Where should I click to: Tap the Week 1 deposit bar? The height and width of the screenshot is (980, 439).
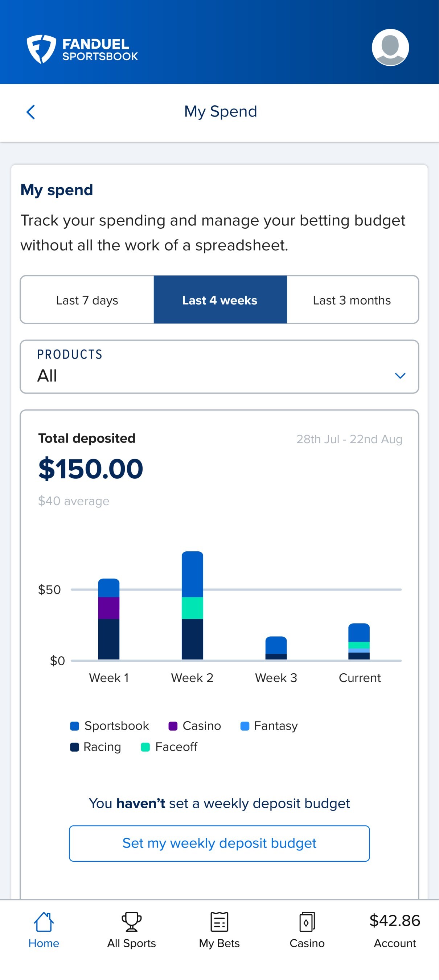tap(109, 619)
